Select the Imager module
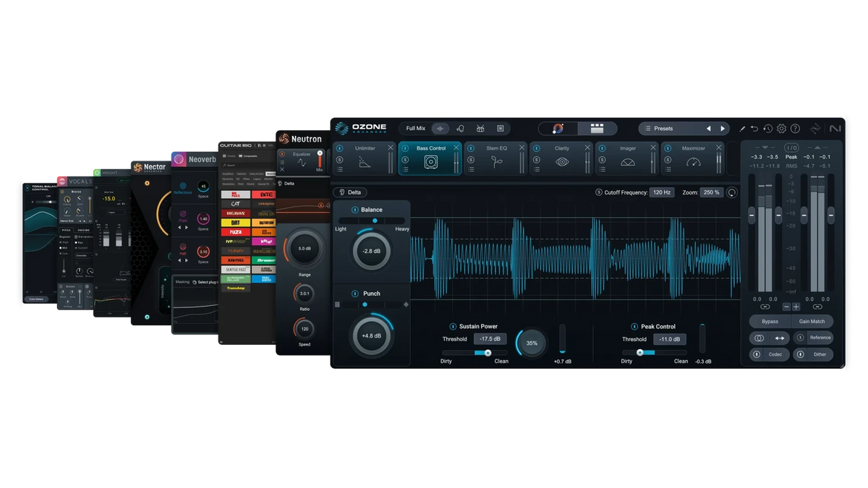This screenshot has height=488, width=868. (x=628, y=158)
